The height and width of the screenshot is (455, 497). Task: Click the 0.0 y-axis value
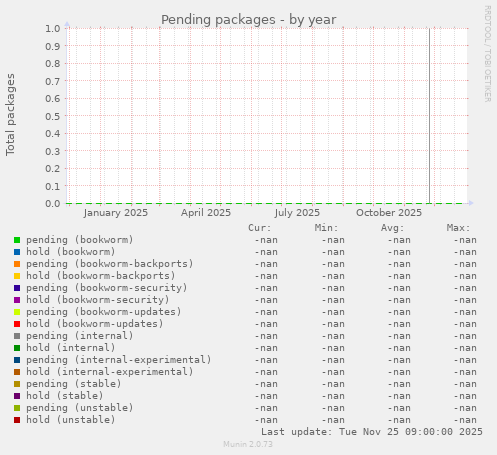(x=53, y=204)
